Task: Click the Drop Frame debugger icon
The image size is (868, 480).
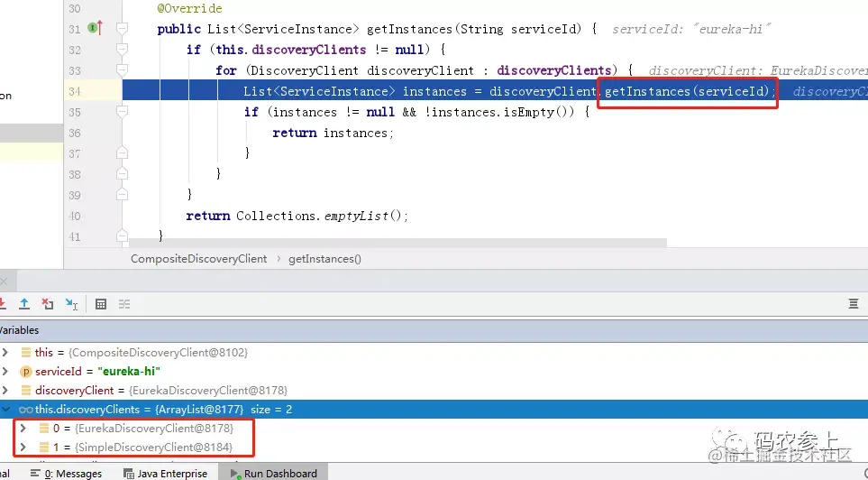Action: coord(48,304)
